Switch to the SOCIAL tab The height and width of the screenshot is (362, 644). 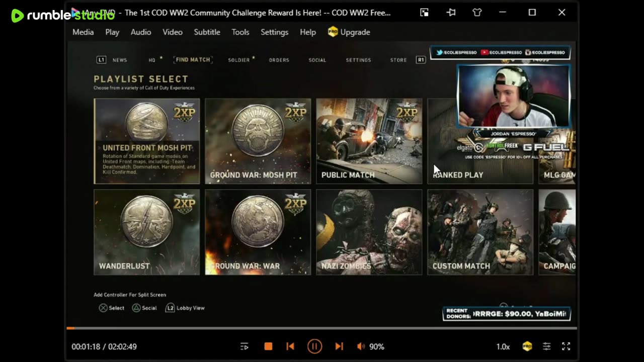[x=317, y=60]
